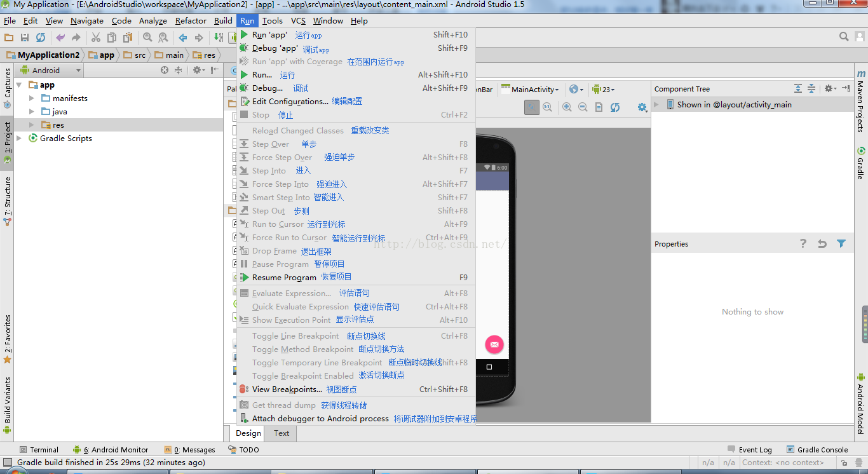868x474 pixels.
Task: Select Run 'app' menu entry
Action: coord(356,35)
